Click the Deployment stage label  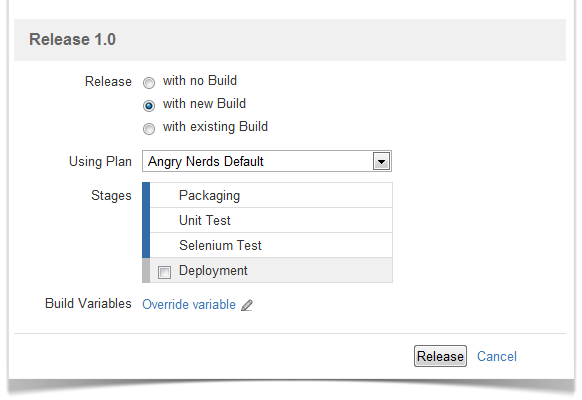pyautogui.click(x=213, y=271)
